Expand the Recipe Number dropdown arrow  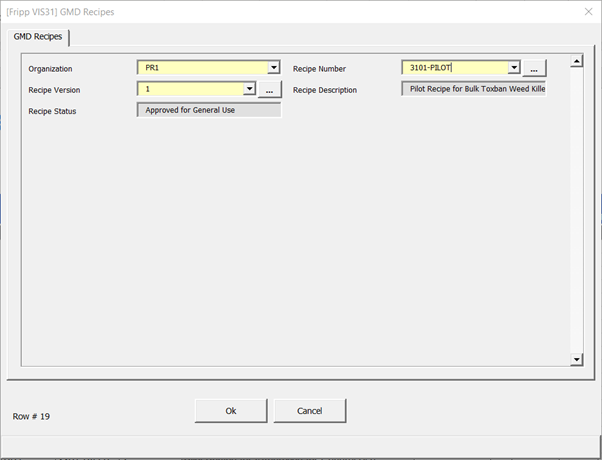(x=514, y=68)
